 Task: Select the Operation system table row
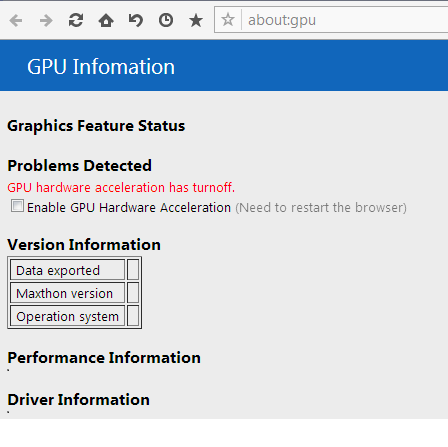74,316
